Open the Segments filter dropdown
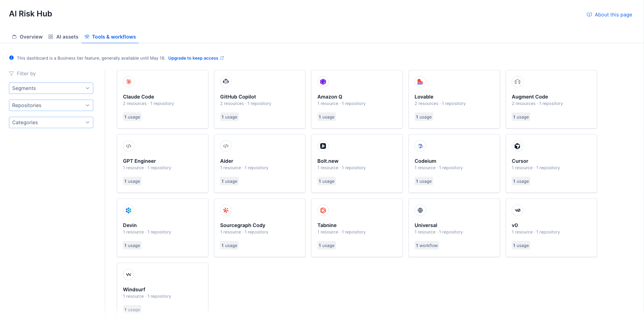The image size is (644, 317). [51, 88]
